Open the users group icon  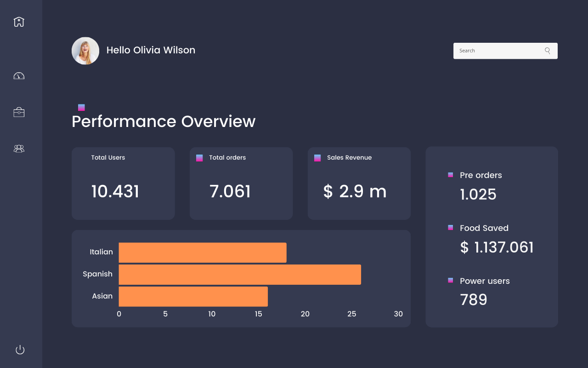(x=19, y=149)
